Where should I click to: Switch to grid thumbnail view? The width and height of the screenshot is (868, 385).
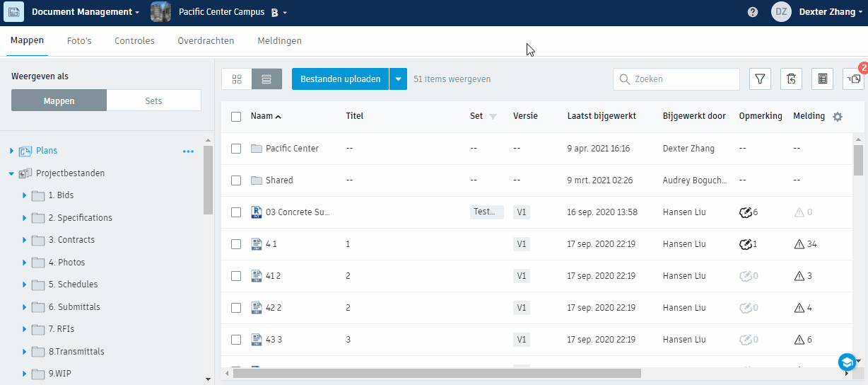tap(237, 79)
